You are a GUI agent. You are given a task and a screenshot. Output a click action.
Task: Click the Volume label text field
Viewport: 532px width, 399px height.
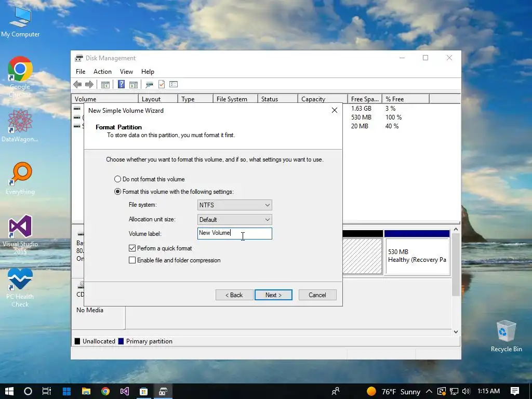pos(235,233)
